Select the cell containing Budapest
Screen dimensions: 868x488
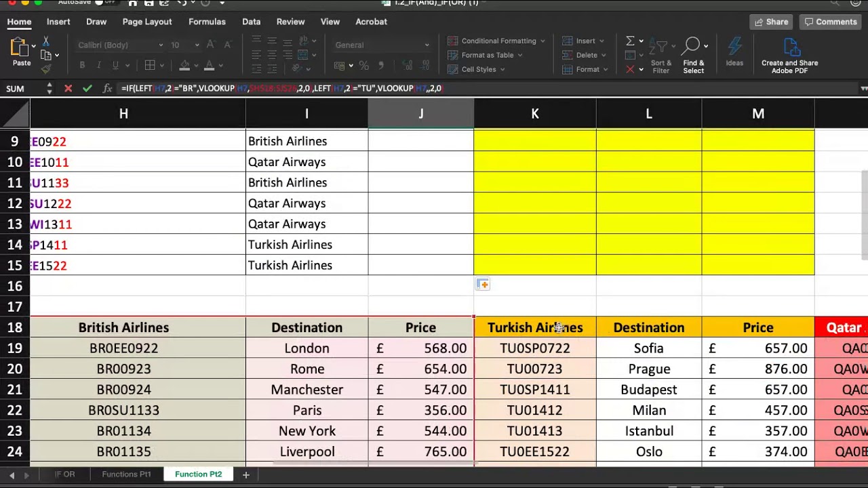pyautogui.click(x=649, y=390)
